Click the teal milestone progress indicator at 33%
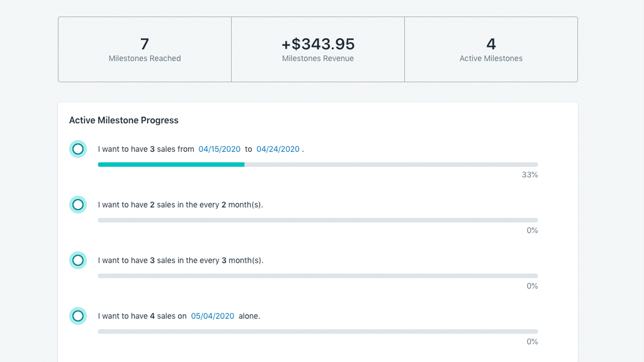 pos(171,164)
